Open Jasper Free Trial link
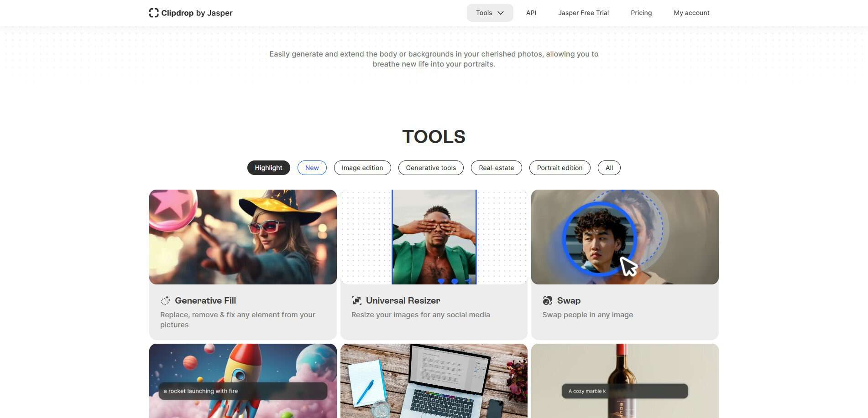This screenshot has height=418, width=868. pyautogui.click(x=583, y=13)
